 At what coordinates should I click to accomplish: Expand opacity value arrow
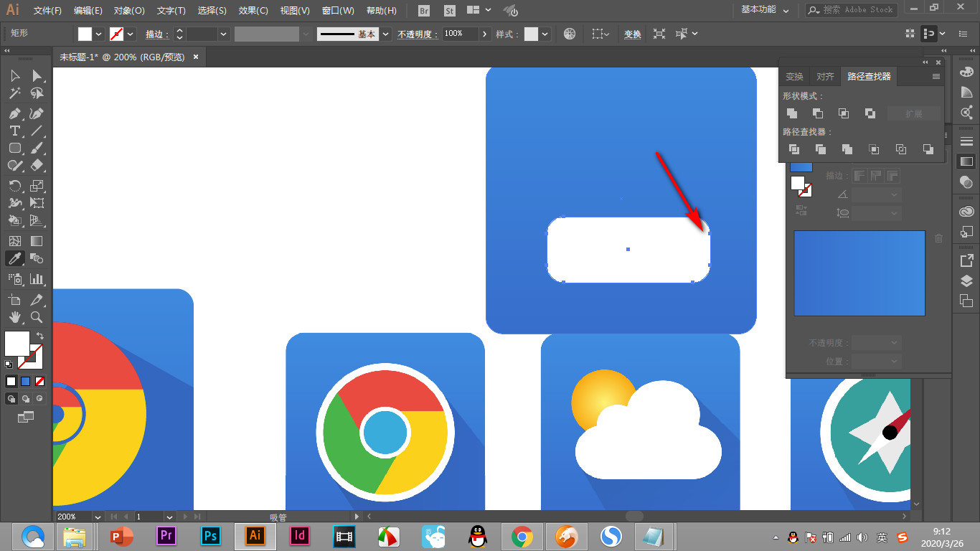pyautogui.click(x=486, y=34)
